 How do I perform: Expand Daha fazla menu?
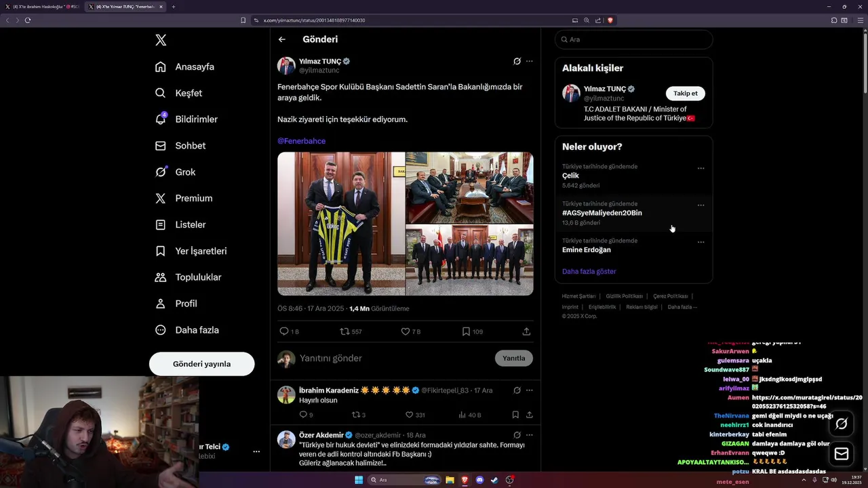click(x=186, y=330)
